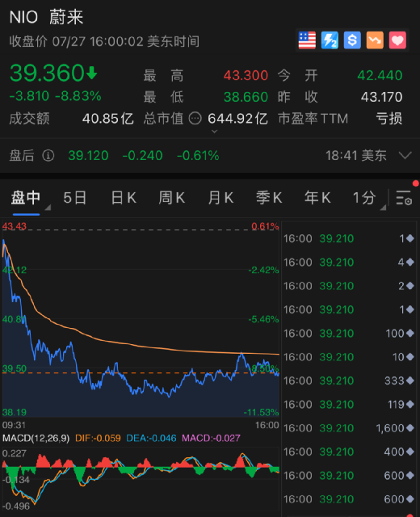Tap the blue dollar sign icon
The height and width of the screenshot is (517, 420).
(x=352, y=40)
